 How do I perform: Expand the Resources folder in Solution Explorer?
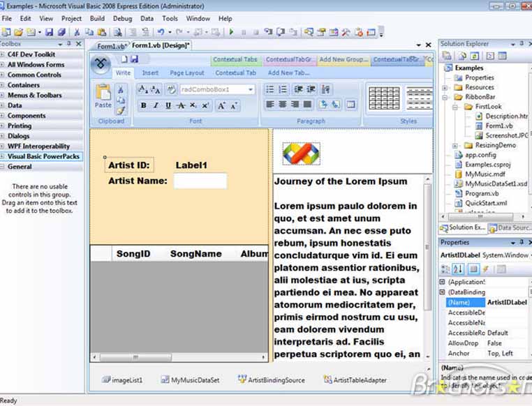click(x=445, y=88)
